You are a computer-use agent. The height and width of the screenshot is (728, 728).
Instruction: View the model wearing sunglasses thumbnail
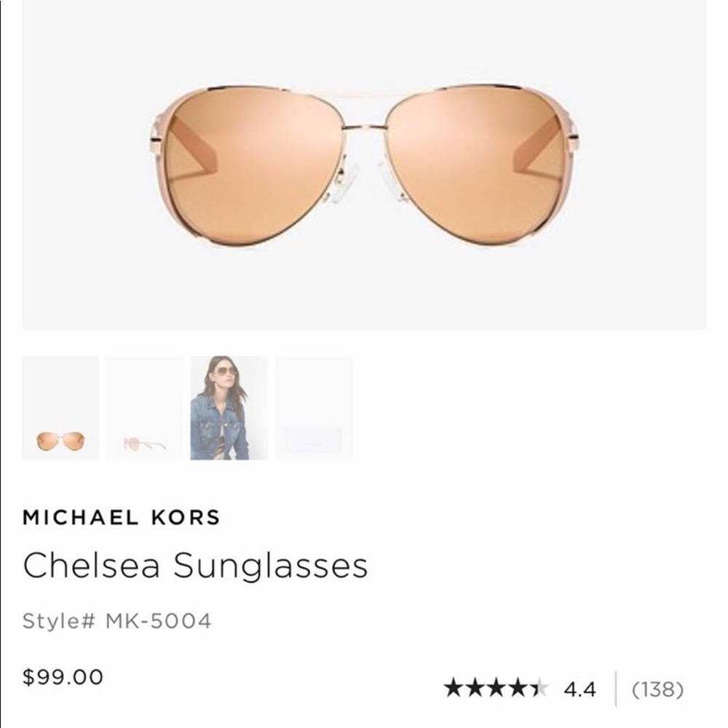227,410
